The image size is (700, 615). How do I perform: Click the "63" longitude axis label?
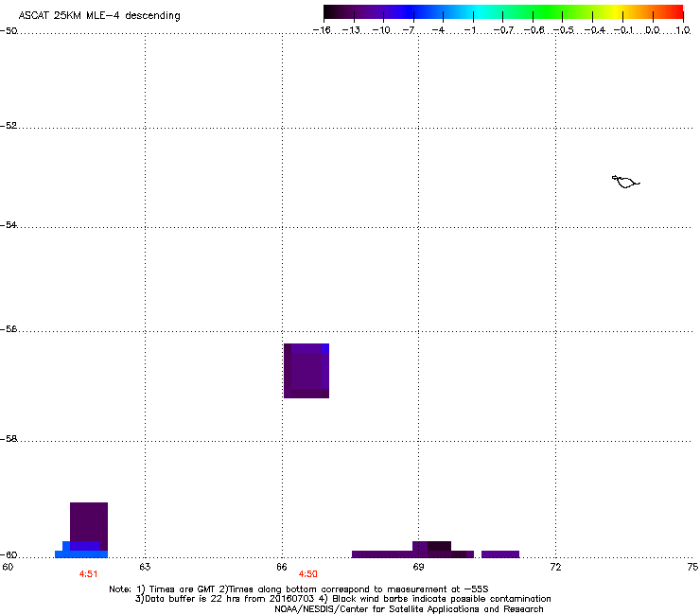[145, 567]
